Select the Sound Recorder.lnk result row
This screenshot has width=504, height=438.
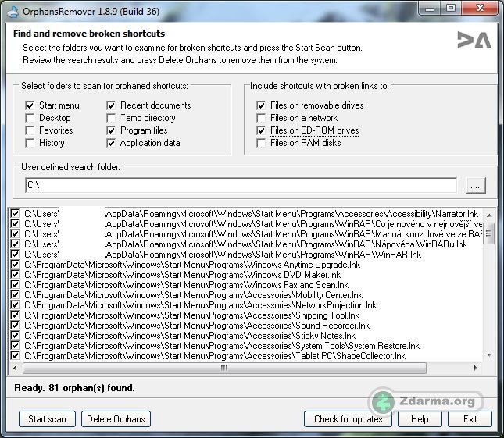(x=197, y=326)
